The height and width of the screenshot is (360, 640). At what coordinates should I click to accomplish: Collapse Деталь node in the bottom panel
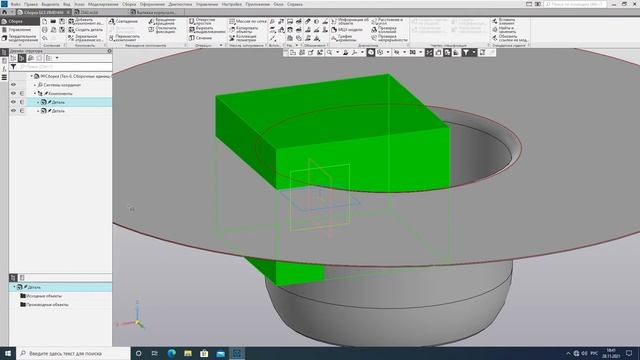14,287
